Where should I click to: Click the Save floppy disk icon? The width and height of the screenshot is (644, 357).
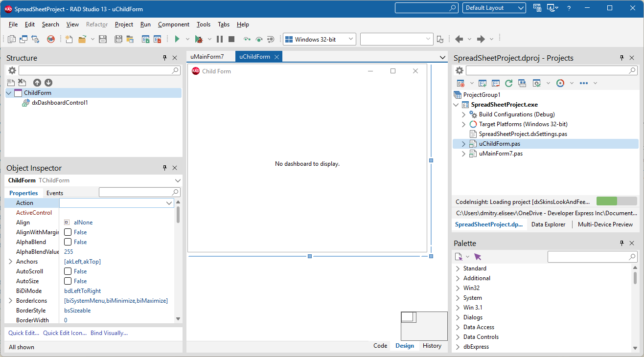pos(103,39)
